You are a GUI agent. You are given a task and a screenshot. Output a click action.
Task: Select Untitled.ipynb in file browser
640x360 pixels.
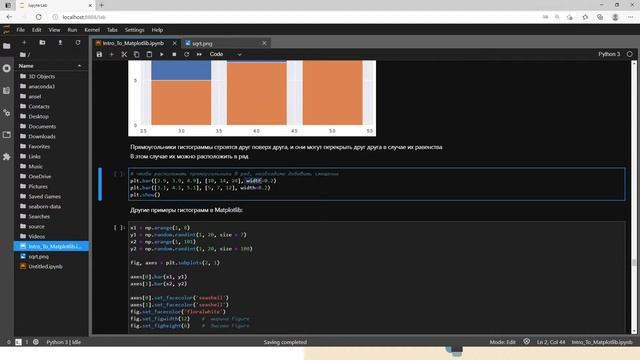[x=51, y=267]
